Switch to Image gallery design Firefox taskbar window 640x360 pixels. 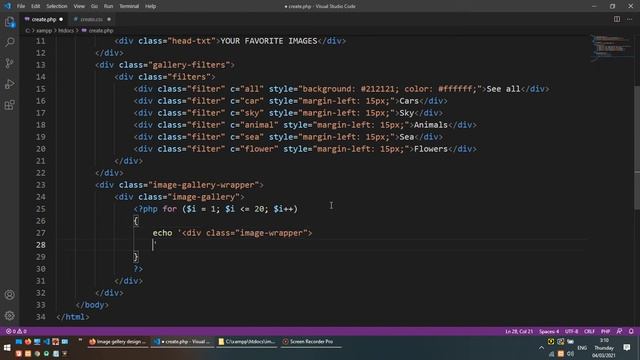point(118,342)
